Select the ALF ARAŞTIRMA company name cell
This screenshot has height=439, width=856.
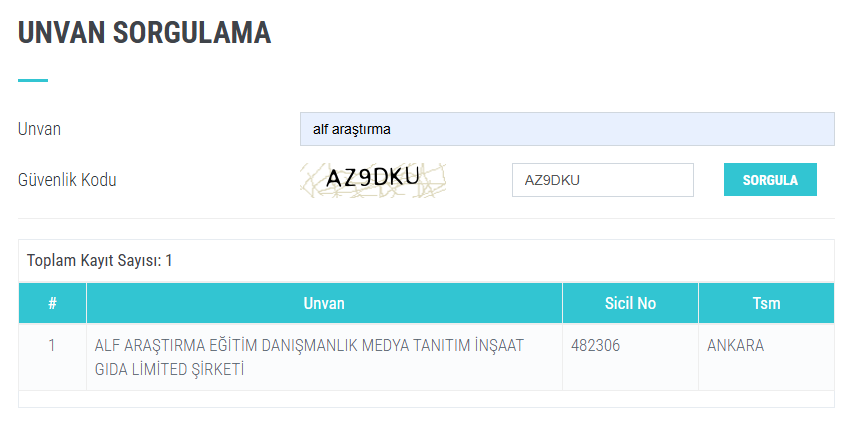click(324, 357)
